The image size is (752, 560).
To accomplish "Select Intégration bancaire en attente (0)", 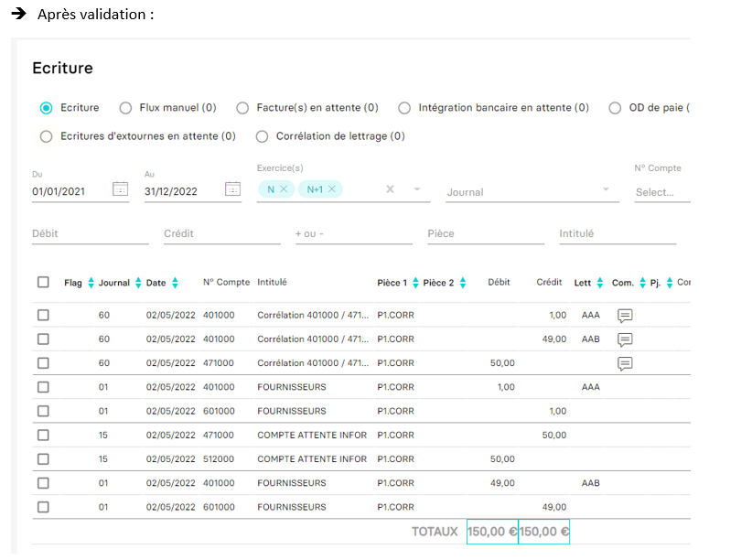I will (404, 108).
